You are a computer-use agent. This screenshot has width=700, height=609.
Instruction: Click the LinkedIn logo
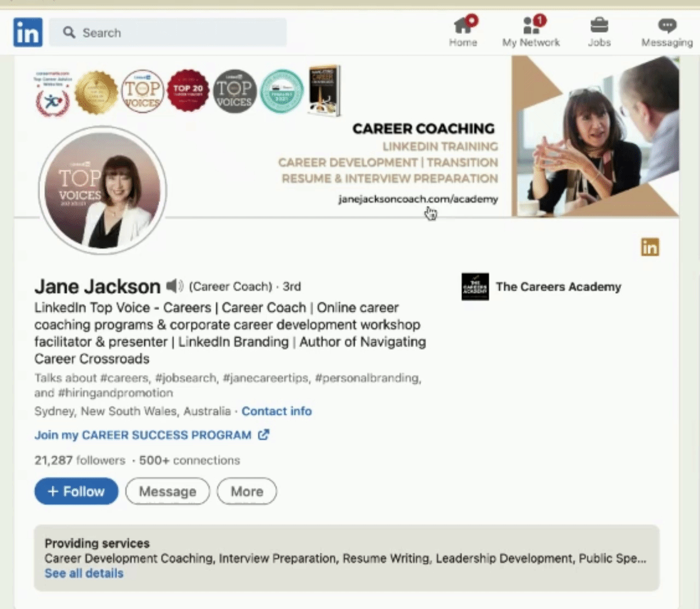[27, 32]
